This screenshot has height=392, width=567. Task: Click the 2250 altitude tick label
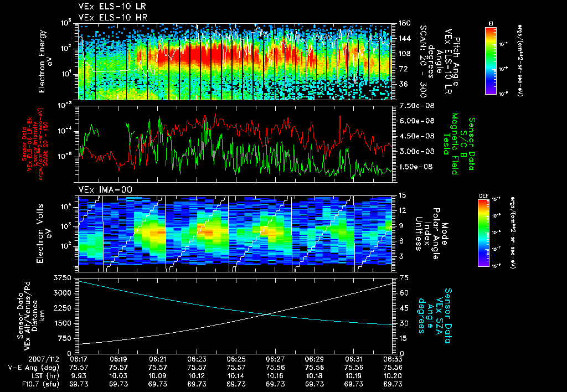tap(63, 308)
